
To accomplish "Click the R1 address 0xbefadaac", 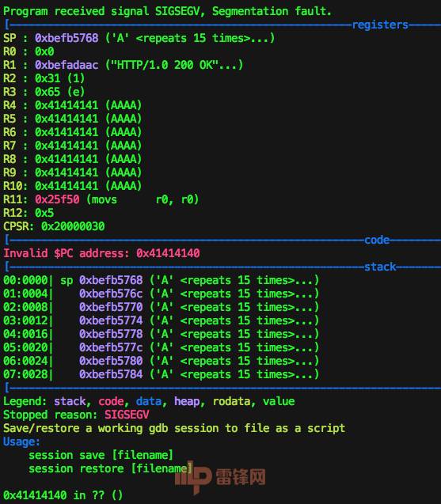I will point(67,65).
